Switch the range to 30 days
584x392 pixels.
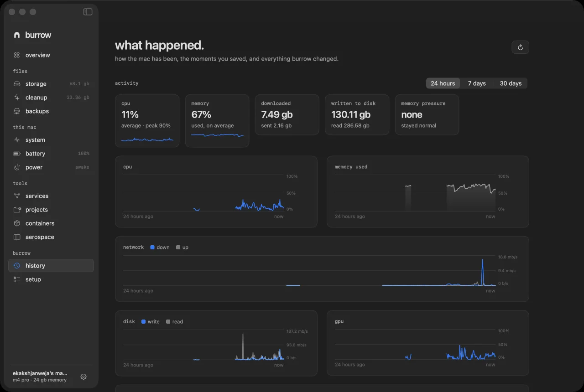(511, 83)
